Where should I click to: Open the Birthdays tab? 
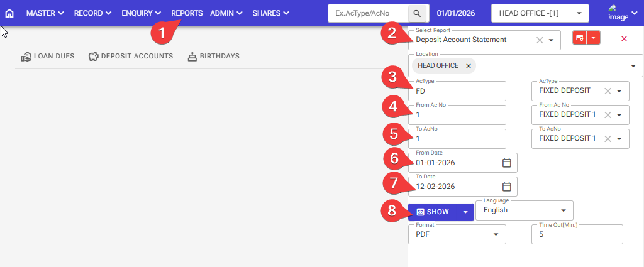(213, 57)
